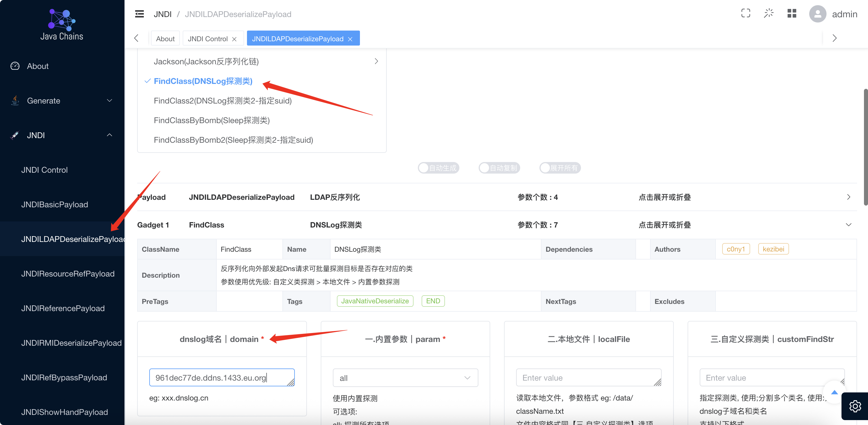Close the JNDI Control tab
Image resolution: width=868 pixels, height=425 pixels.
tap(234, 39)
